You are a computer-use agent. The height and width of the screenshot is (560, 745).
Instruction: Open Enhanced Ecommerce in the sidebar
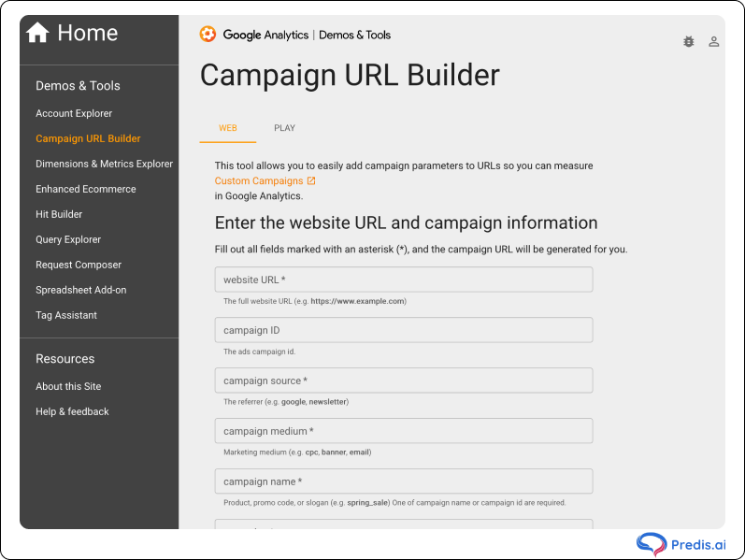point(85,189)
